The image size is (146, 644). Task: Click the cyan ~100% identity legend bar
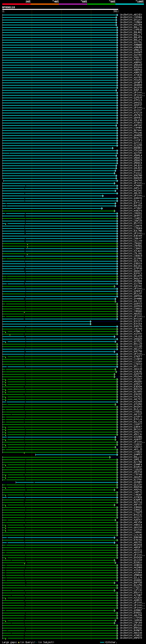point(130,4)
